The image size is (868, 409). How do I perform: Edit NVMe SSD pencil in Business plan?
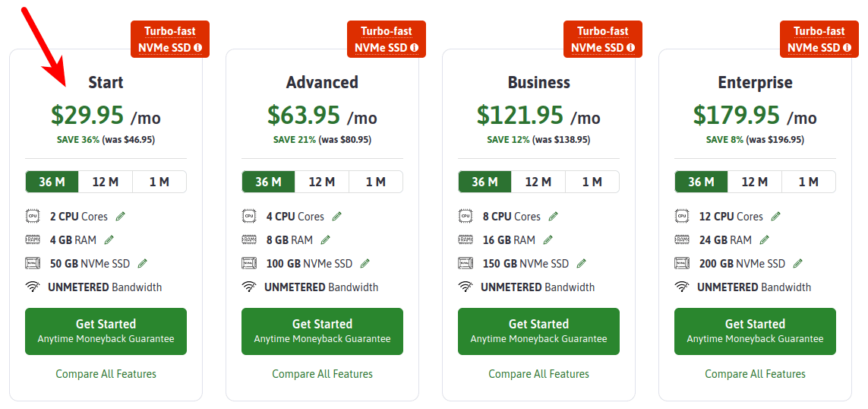point(581,264)
